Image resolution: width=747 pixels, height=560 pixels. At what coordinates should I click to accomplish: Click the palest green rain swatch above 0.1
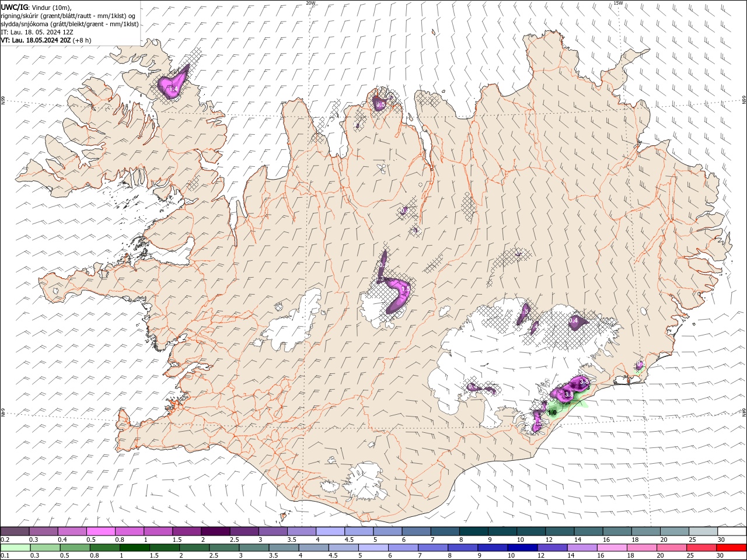pyautogui.click(x=15, y=548)
